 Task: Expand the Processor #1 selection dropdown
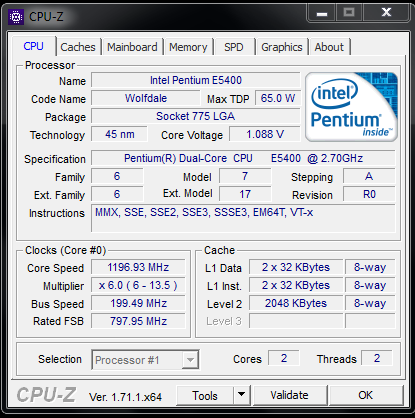[190, 360]
